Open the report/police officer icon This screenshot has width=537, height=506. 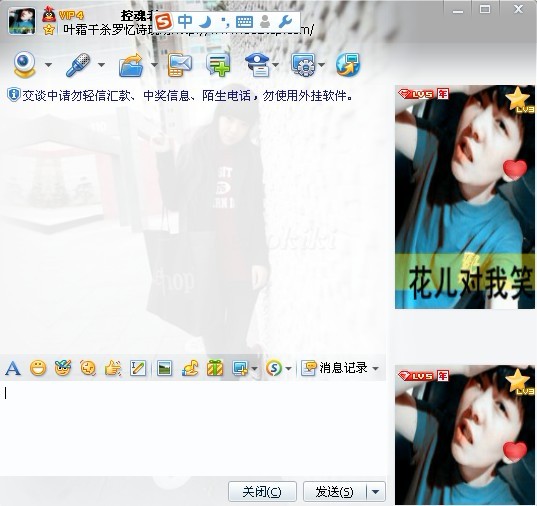point(258,64)
